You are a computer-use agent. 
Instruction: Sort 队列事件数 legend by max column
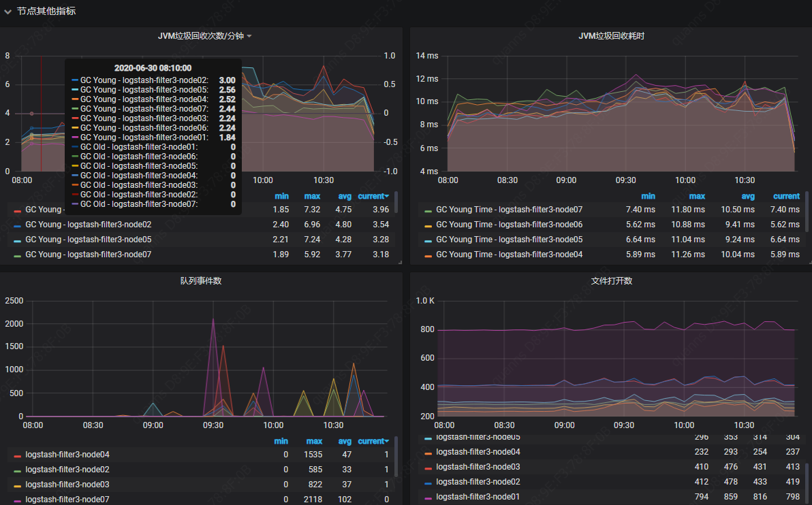point(314,441)
